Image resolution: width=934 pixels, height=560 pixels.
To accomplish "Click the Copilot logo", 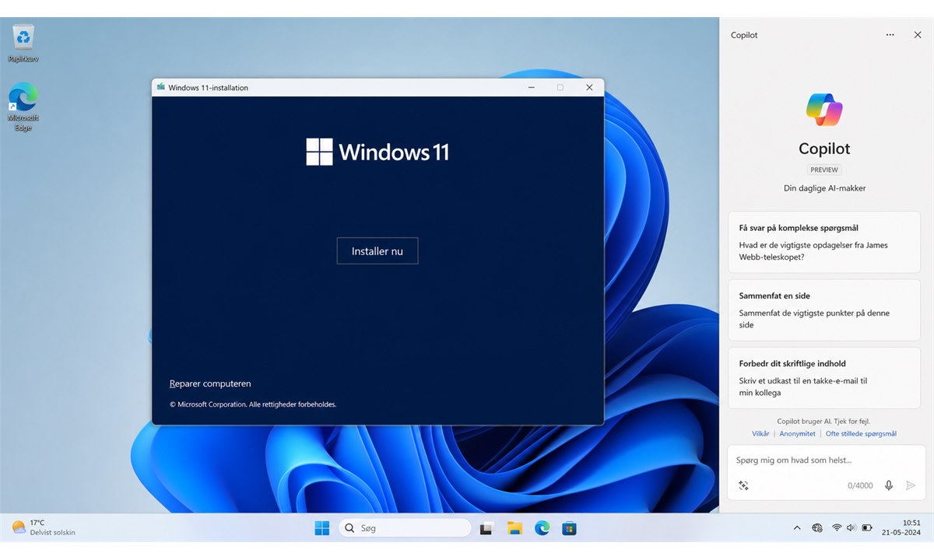I will 824,110.
